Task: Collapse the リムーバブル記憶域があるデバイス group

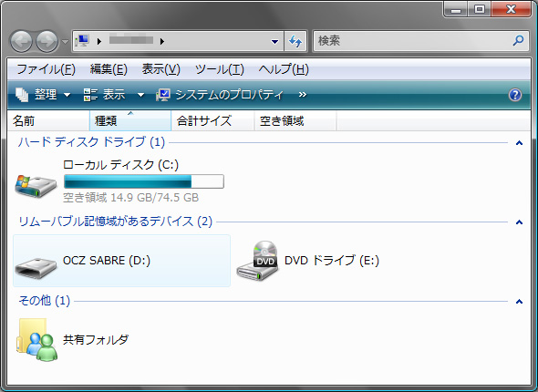Action: (519, 222)
